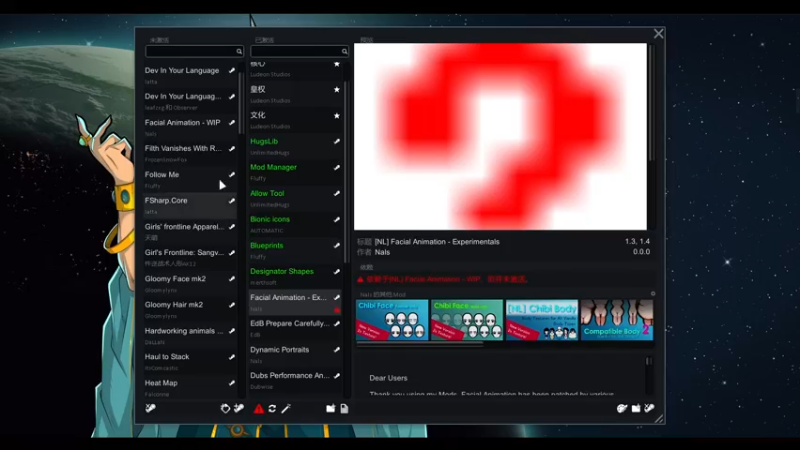Viewport: 800px width, 450px height.
Task: Click the folder icon beside the palette icon
Action: point(636,408)
